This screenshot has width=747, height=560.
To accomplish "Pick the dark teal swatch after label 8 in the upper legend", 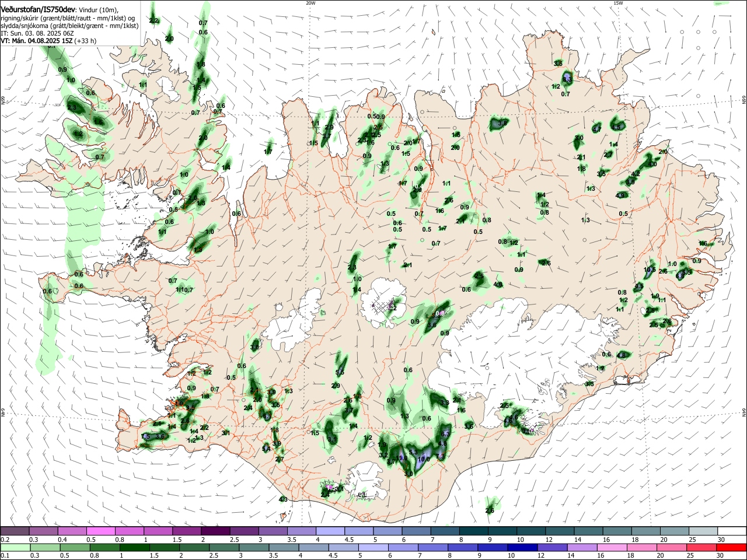I will (474, 531).
